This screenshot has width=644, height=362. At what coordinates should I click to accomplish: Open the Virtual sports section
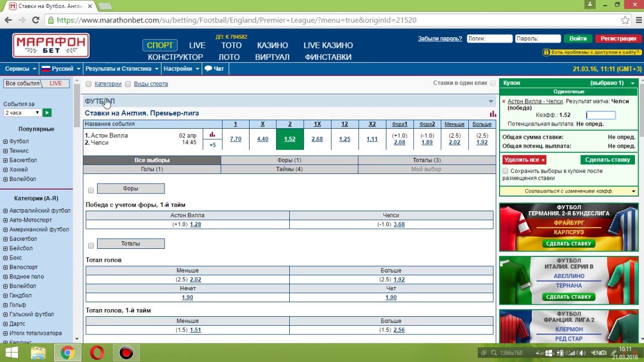[x=272, y=57]
